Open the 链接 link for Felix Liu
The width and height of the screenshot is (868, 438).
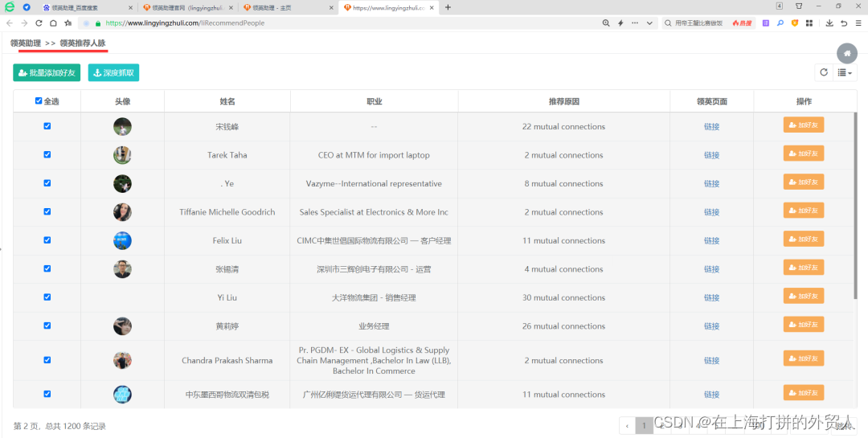(711, 241)
